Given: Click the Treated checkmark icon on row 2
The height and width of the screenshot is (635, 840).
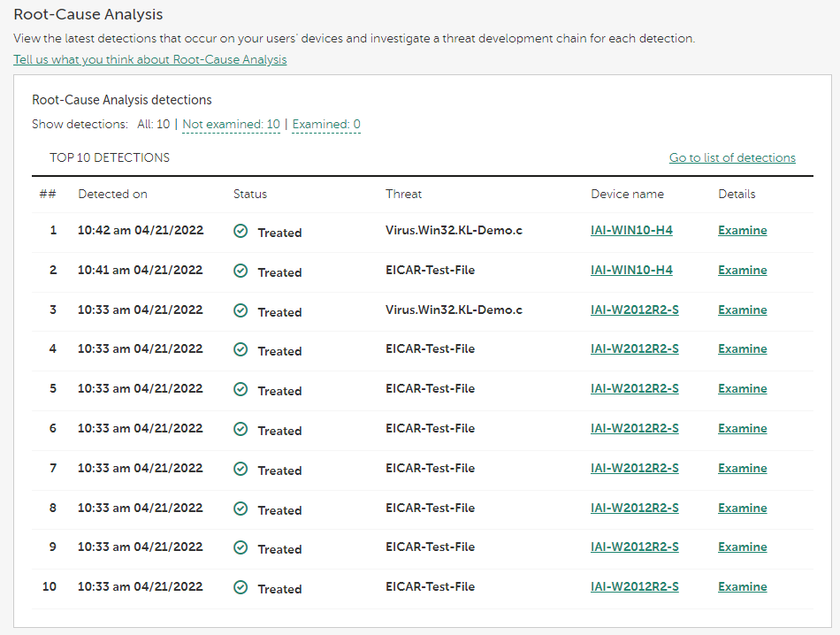Looking at the screenshot, I should 241,270.
